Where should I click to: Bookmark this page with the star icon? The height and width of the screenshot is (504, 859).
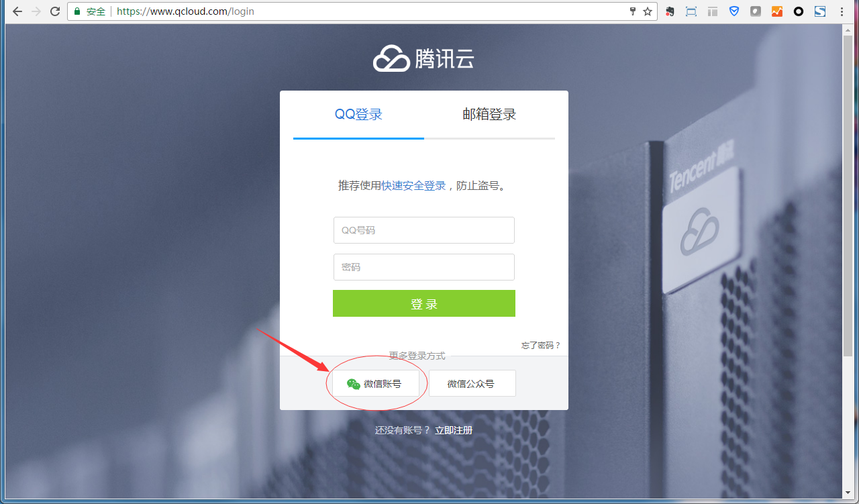coord(648,11)
